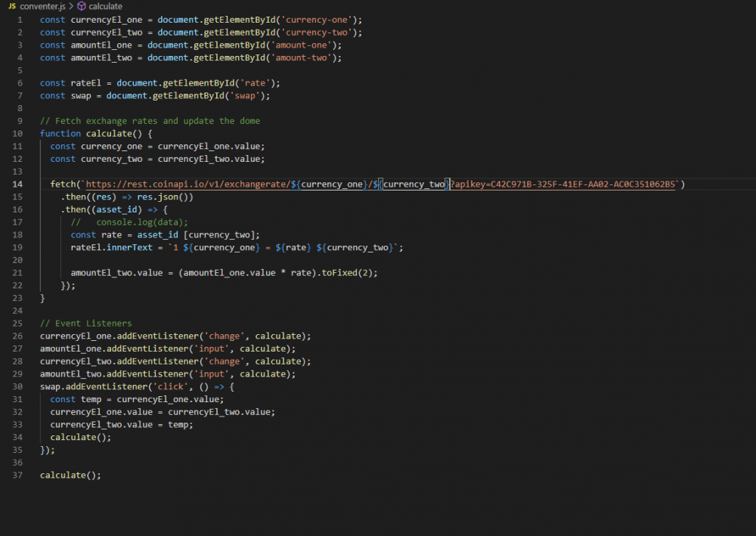This screenshot has width=756, height=536.
Task: Click currencyEl_one.addEventListener on line 26
Action: [x=119, y=336]
